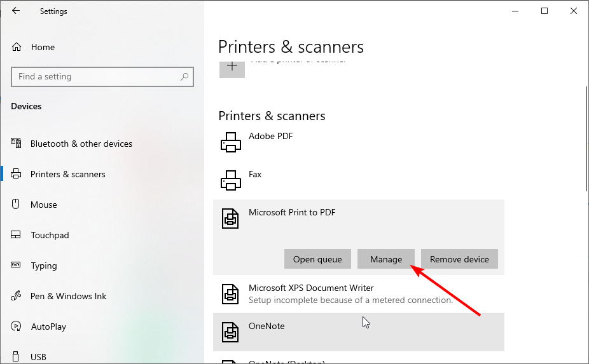Click the Fax printer icon
The image size is (589, 364).
click(231, 180)
